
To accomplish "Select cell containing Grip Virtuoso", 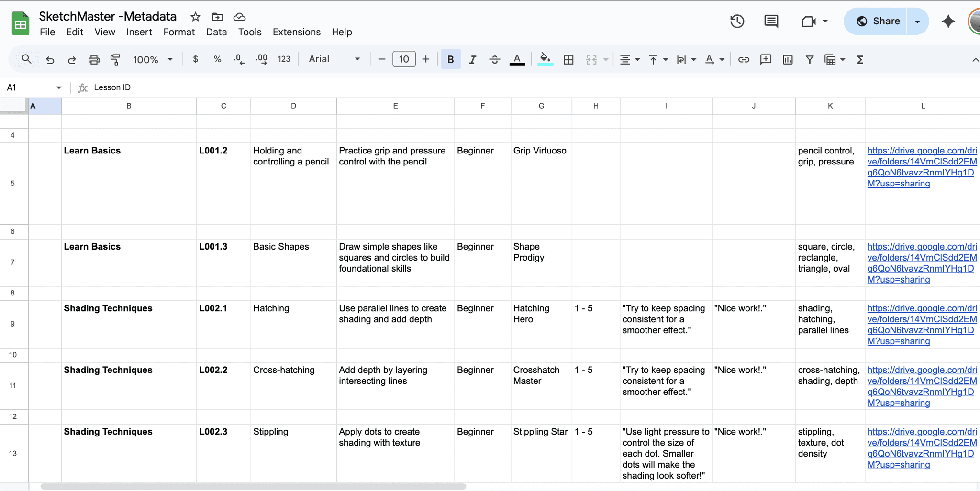I will (x=541, y=184).
